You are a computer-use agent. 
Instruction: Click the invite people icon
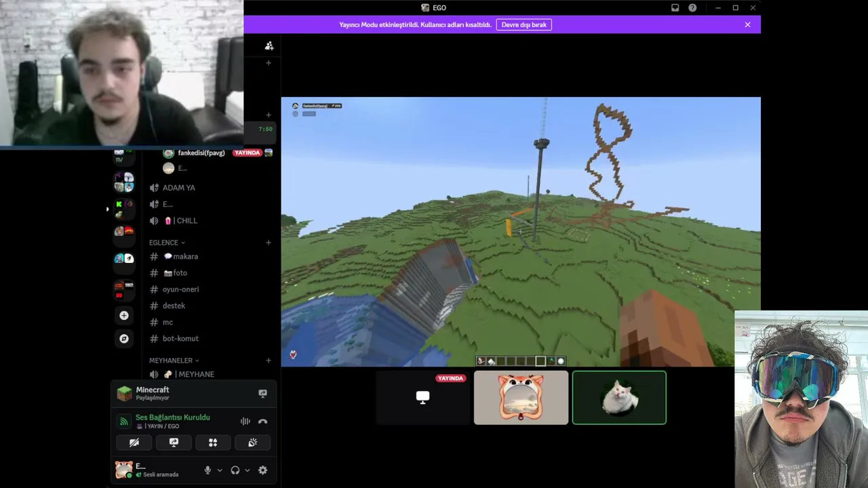point(269,45)
